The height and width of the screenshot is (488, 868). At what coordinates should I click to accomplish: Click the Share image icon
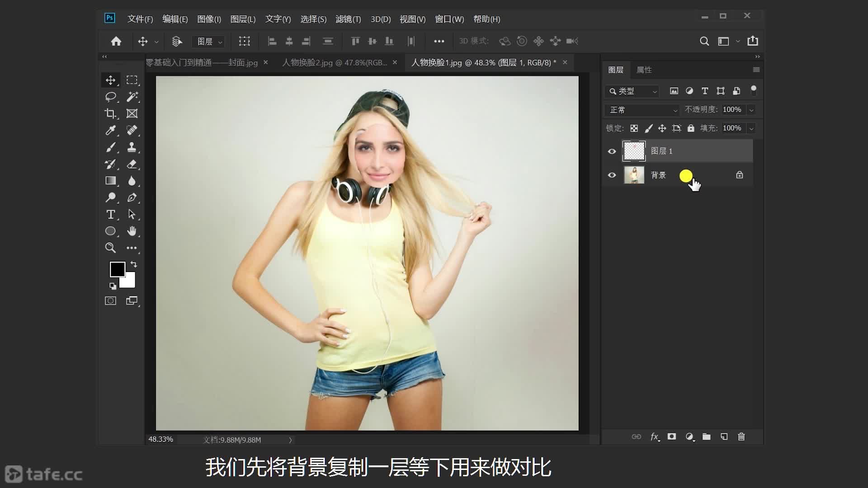coord(753,41)
